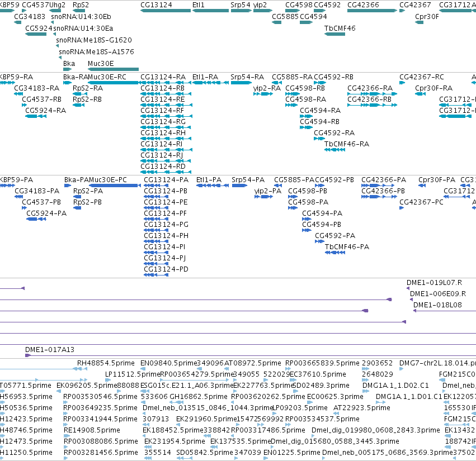Select transcript Muc30E-RC
This screenshot has height=461, width=476.
[113, 83]
